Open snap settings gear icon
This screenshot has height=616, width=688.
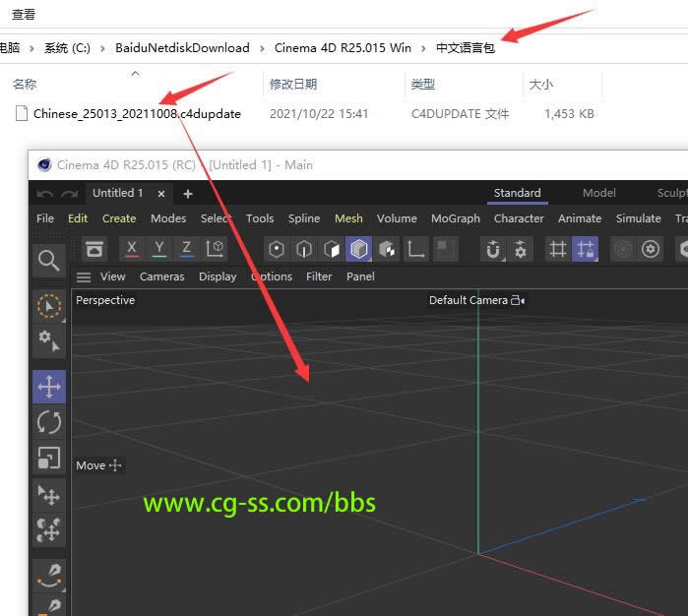pos(521,249)
